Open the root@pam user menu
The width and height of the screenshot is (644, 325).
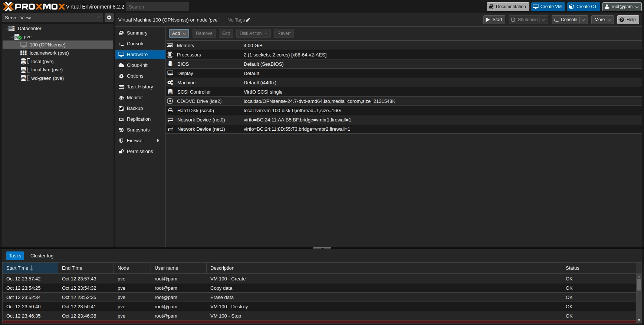pos(622,7)
